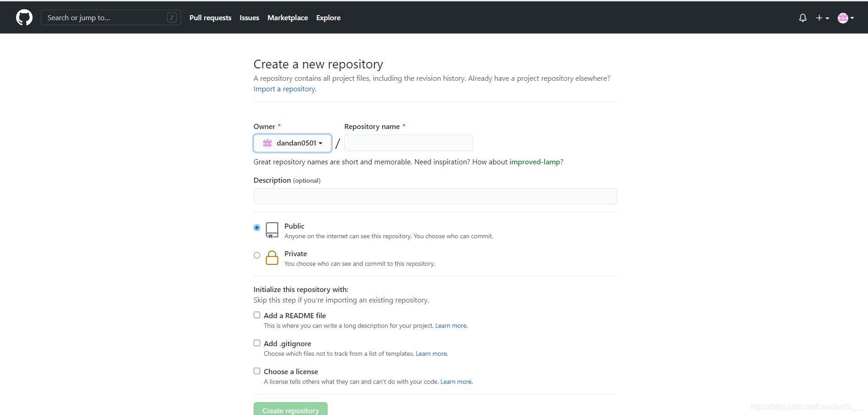Click the Create repository button
The height and width of the screenshot is (415, 868).
click(x=290, y=409)
